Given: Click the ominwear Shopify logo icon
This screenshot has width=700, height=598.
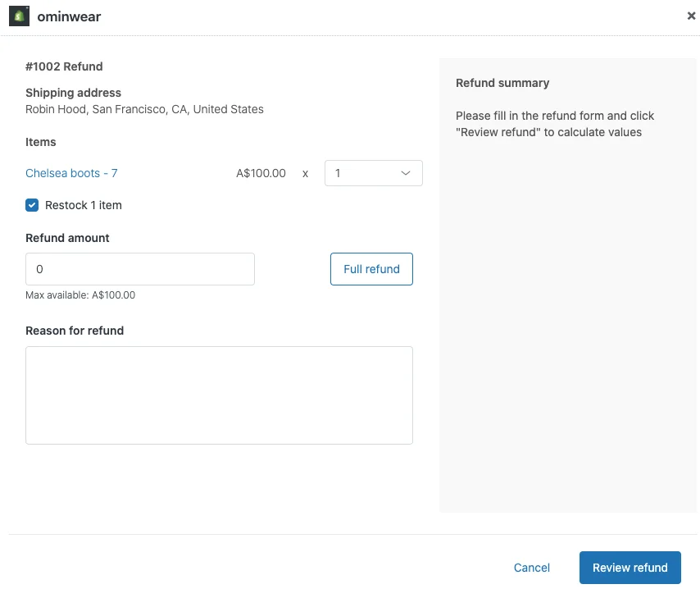Looking at the screenshot, I should (19, 16).
